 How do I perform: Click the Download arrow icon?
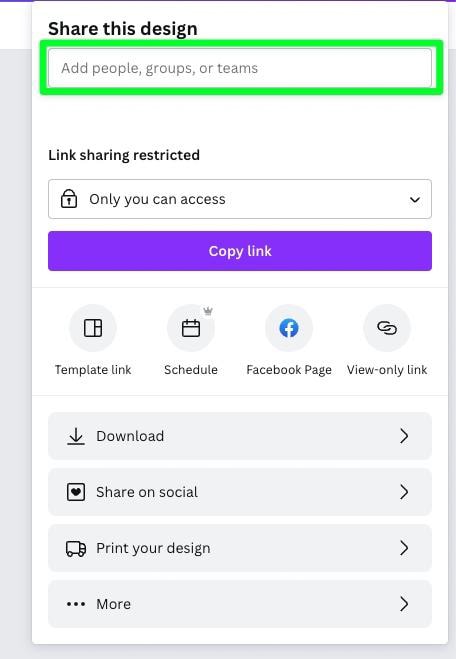point(76,436)
